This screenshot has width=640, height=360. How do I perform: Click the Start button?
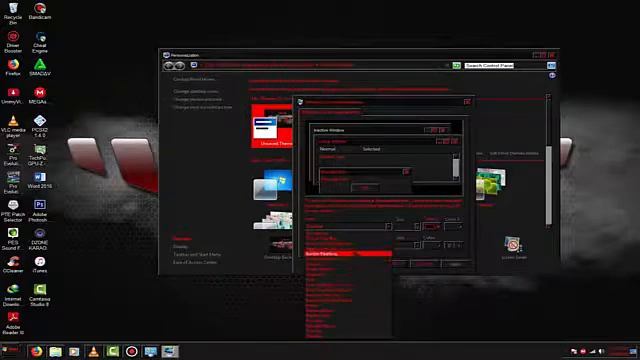tap(10, 350)
